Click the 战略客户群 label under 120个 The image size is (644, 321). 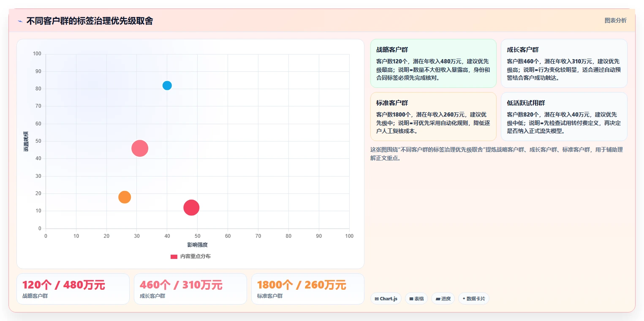35,296
